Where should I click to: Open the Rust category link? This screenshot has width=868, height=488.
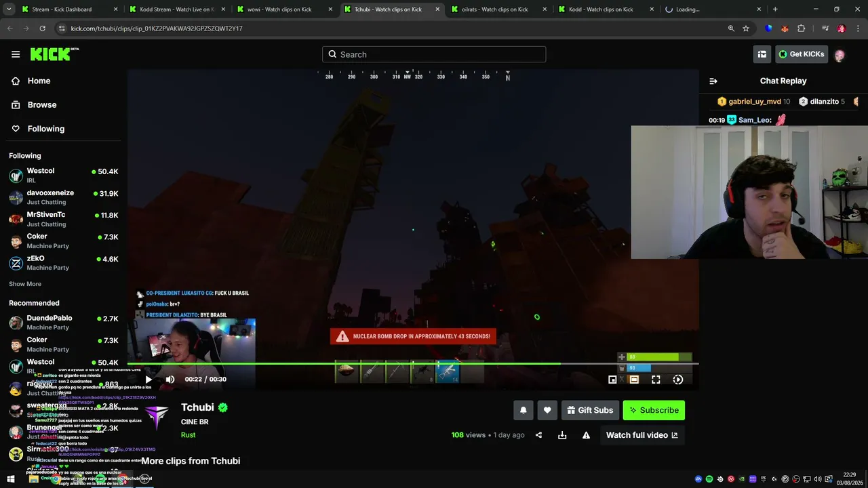click(x=188, y=435)
